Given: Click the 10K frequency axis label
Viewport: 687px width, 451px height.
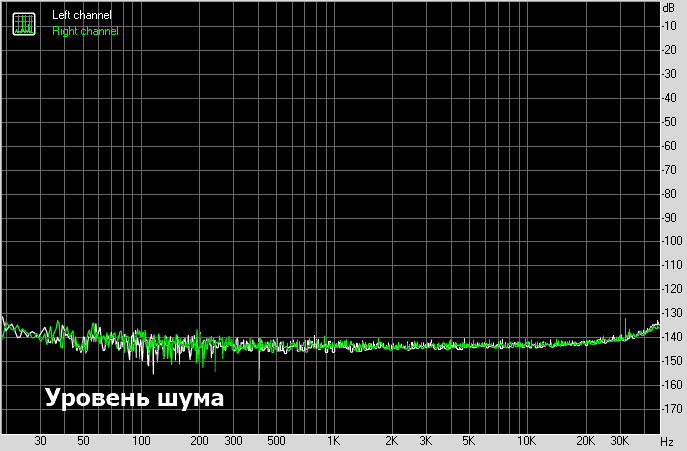Looking at the screenshot, I should pyautogui.click(x=526, y=441).
